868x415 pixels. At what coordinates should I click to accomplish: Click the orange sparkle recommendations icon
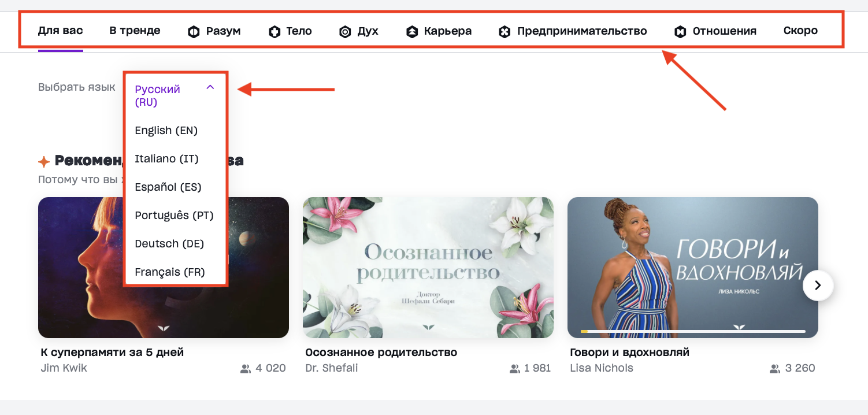pyautogui.click(x=44, y=161)
